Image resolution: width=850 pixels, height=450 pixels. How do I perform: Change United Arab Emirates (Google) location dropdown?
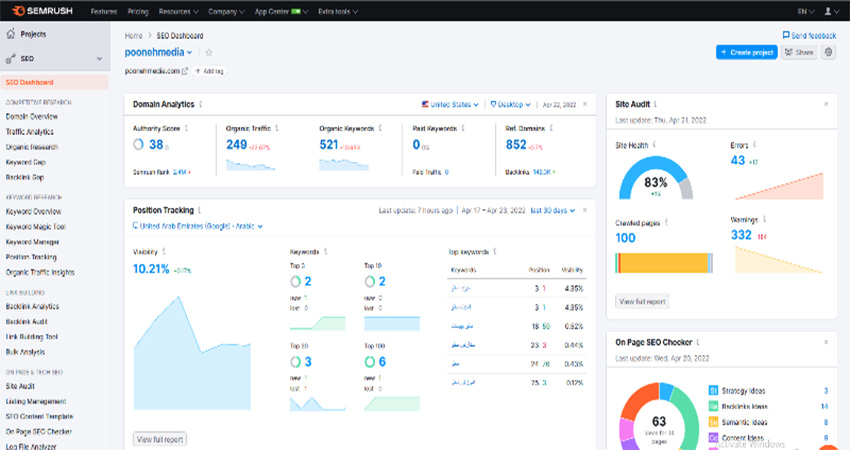coord(198,226)
